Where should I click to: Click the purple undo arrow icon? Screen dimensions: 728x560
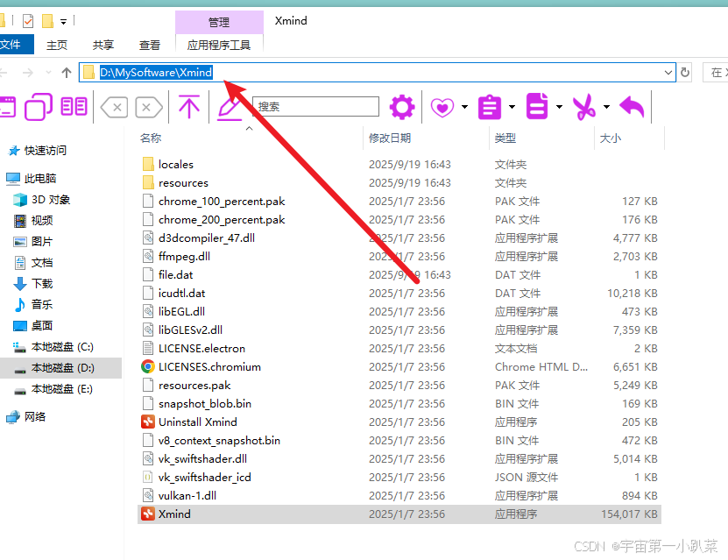[632, 107]
